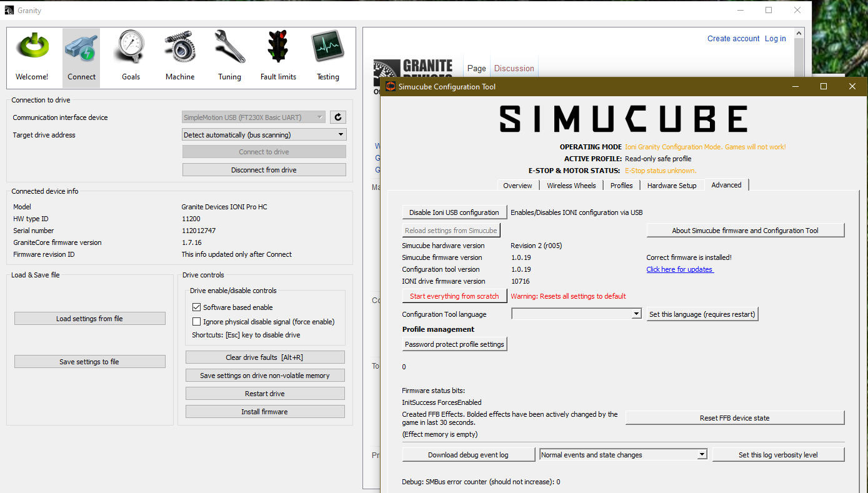Switch to the Hardware Setup tab
868x493 pixels.
click(x=672, y=186)
